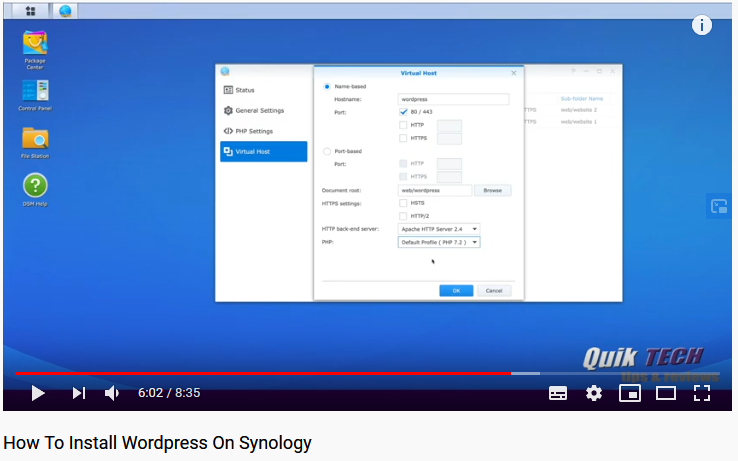Screen dimensions: 738x461
Task: Select the Name-based radio button
Action: coord(327,87)
